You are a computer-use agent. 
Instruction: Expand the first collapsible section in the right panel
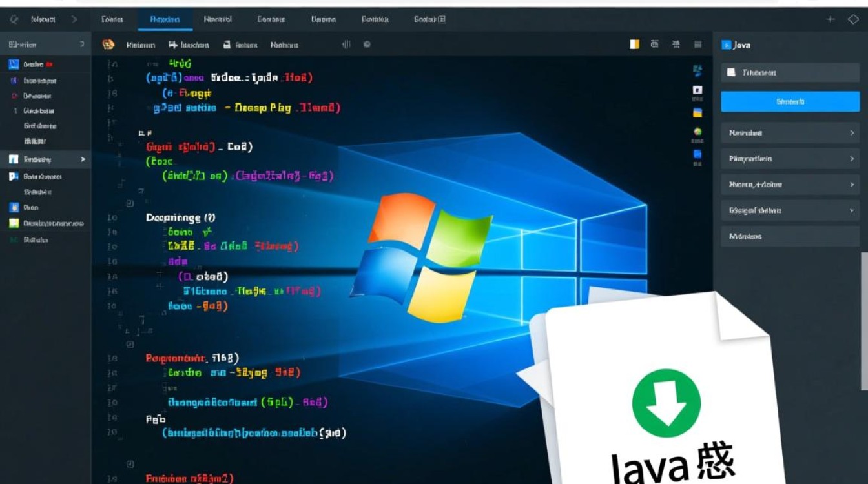point(789,132)
